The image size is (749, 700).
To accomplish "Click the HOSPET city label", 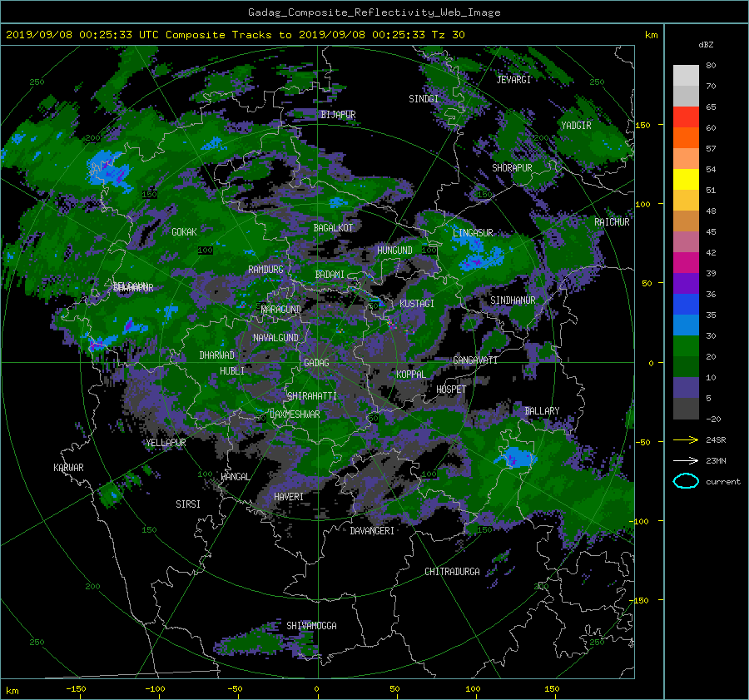I will pyautogui.click(x=451, y=390).
